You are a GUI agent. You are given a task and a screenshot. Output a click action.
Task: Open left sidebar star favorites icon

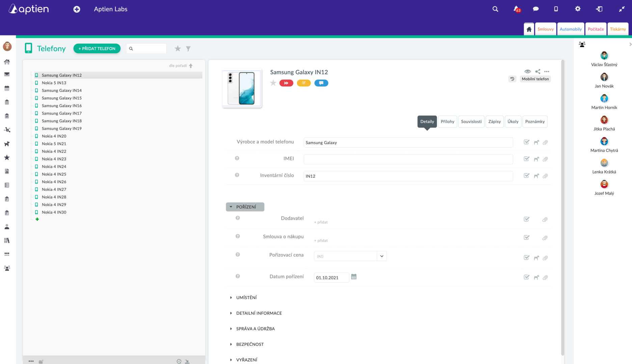point(7,157)
